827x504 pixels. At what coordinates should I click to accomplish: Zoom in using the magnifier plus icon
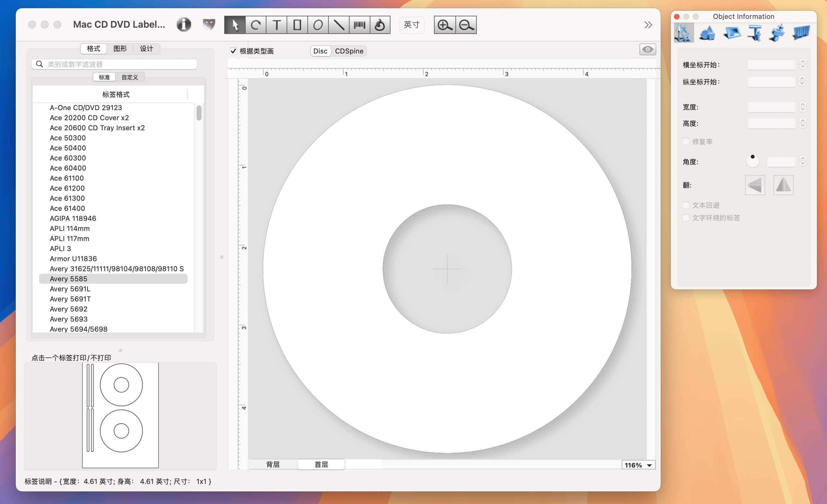coord(444,25)
